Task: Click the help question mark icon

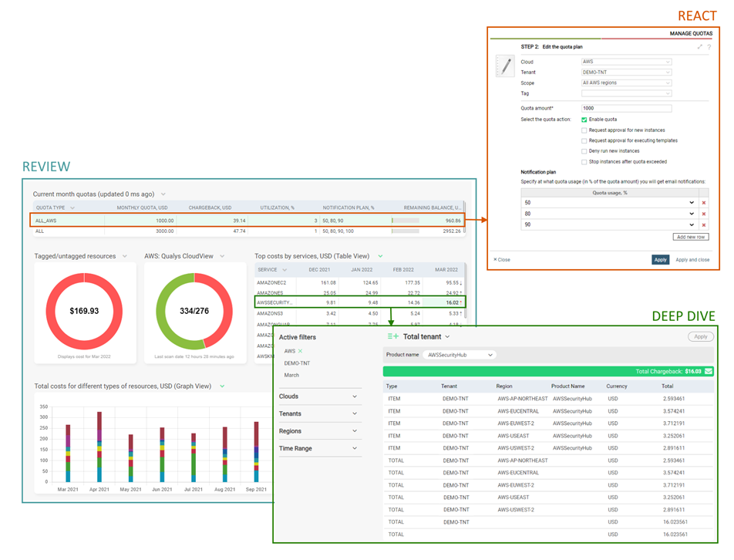Action: coord(709,47)
